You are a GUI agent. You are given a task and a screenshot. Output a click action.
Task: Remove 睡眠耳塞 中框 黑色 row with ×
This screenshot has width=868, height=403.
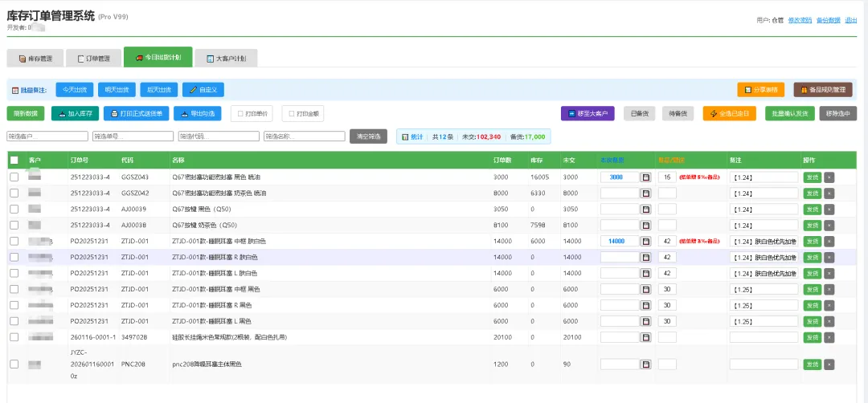829,290
